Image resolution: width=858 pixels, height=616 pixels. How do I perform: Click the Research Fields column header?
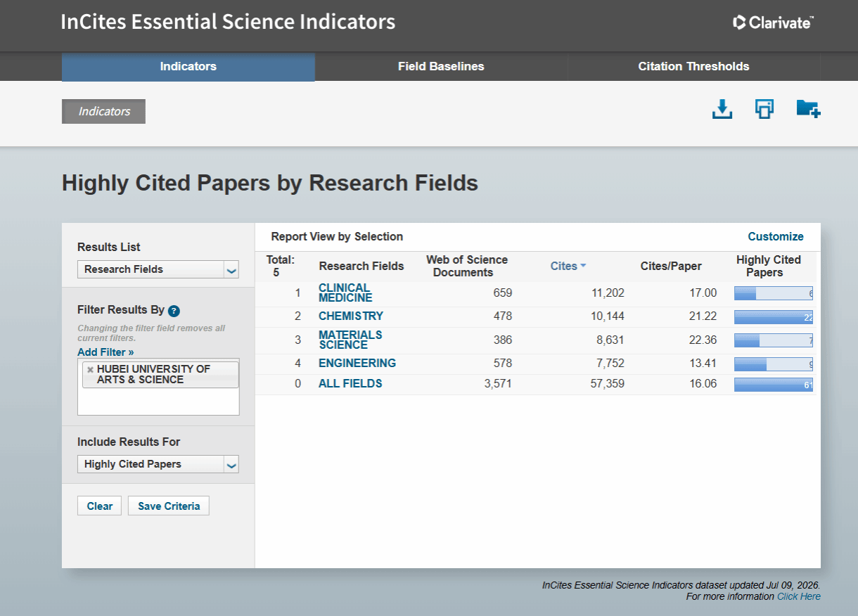click(361, 266)
